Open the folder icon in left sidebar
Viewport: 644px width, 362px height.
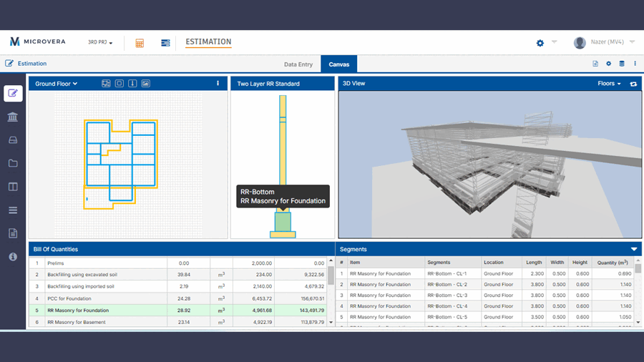tap(13, 163)
